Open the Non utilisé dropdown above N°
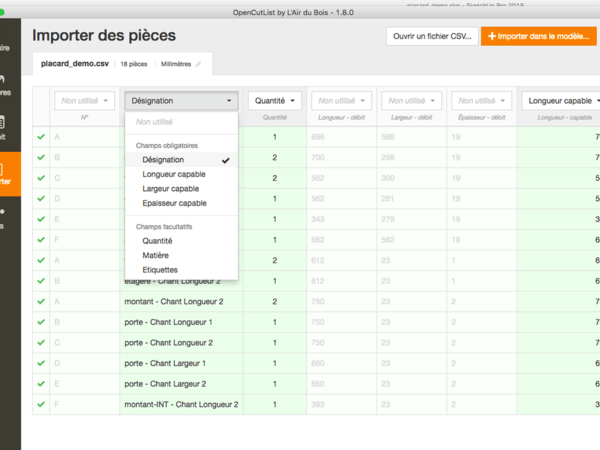 tap(85, 101)
